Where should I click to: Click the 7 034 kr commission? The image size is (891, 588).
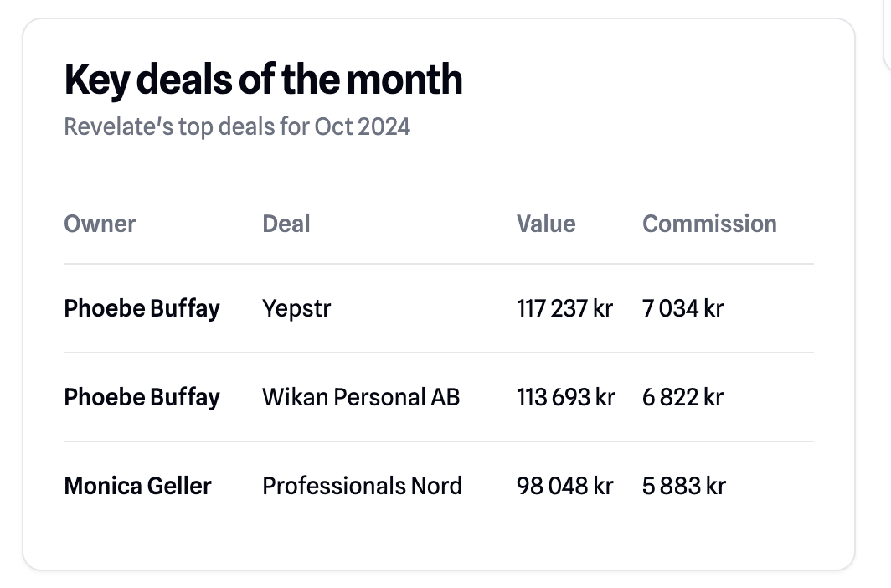coord(682,308)
